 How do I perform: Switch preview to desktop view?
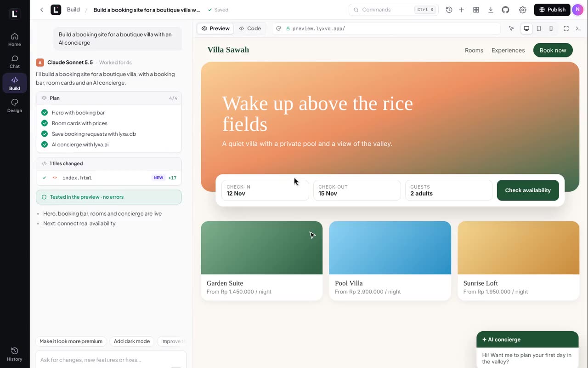click(x=526, y=29)
